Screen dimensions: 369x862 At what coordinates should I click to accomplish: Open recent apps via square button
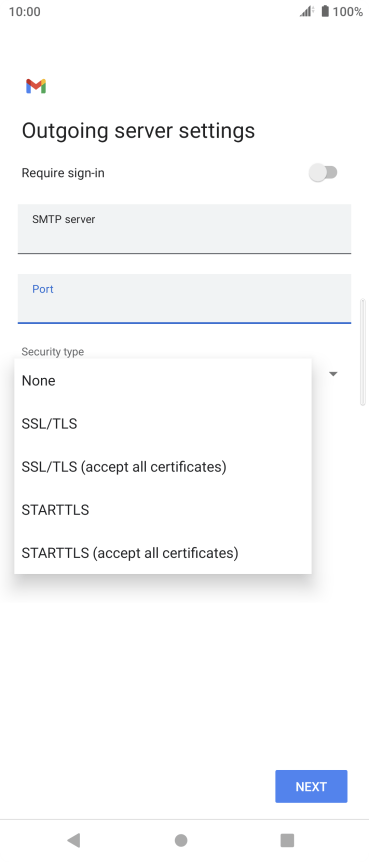click(287, 839)
